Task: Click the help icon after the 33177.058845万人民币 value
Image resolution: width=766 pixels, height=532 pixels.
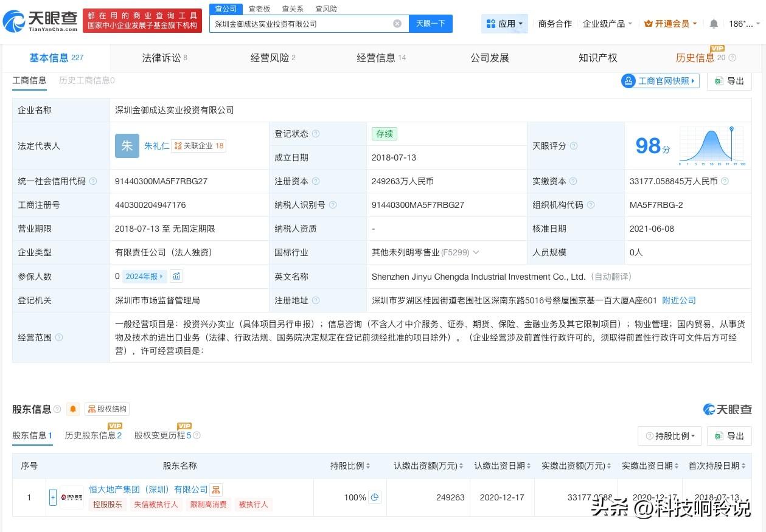Action: click(x=725, y=181)
